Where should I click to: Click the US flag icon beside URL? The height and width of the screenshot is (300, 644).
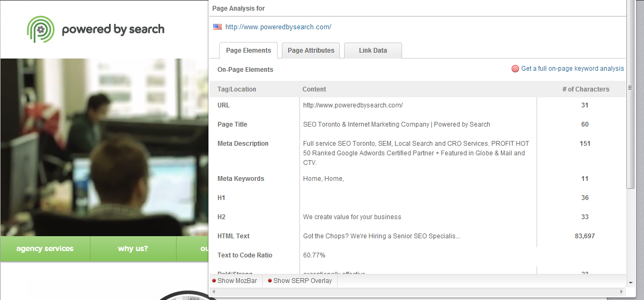(x=218, y=27)
